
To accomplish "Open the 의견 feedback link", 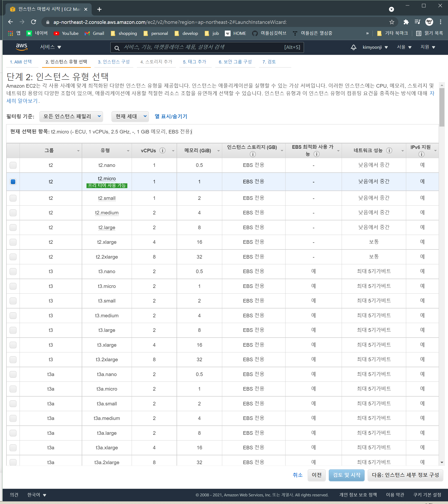I will pos(14,495).
